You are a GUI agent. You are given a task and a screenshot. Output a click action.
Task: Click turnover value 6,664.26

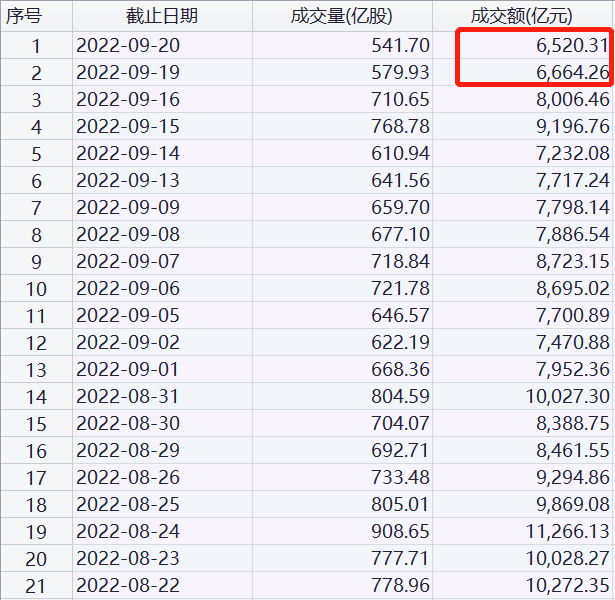pyautogui.click(x=573, y=72)
